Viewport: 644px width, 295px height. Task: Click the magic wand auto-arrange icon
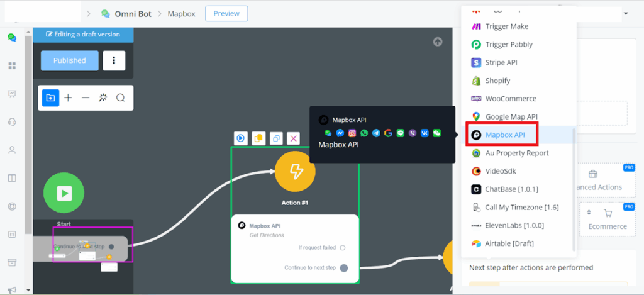(x=103, y=97)
